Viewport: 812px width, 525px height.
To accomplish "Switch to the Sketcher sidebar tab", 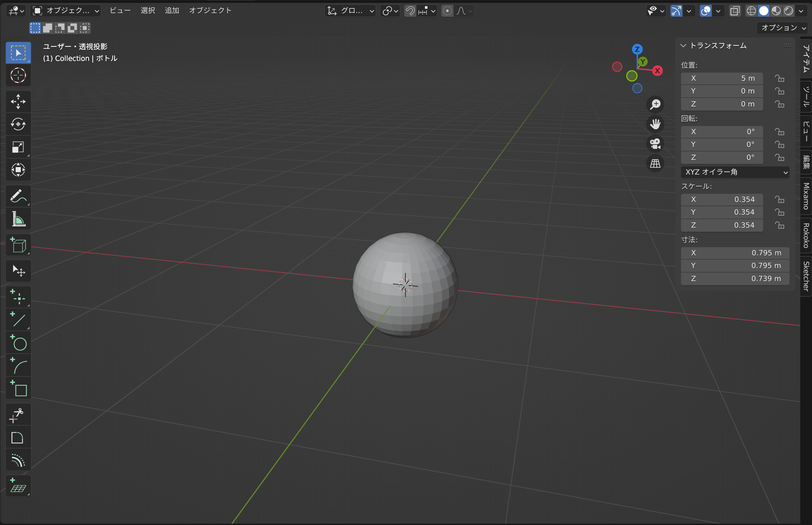I will (x=806, y=276).
